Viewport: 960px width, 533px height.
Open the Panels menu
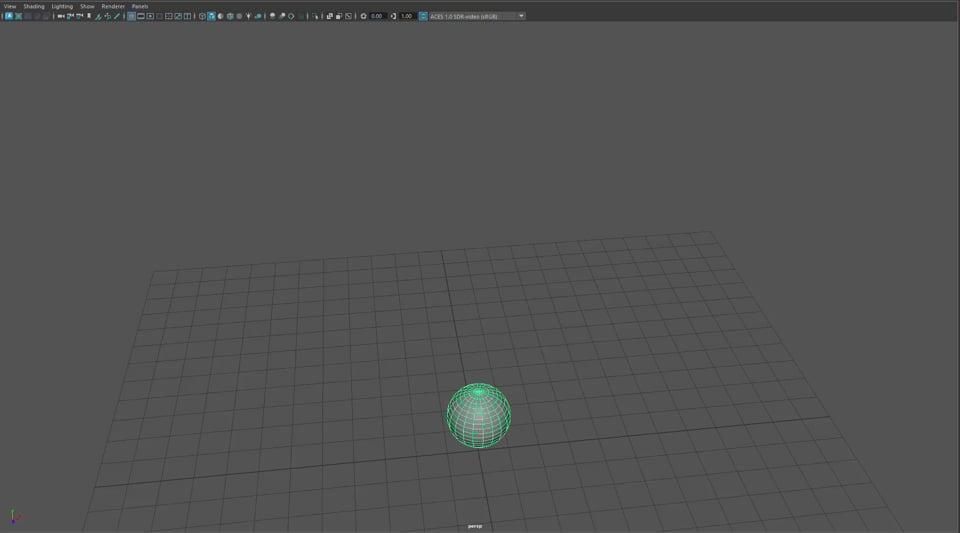tap(140, 6)
